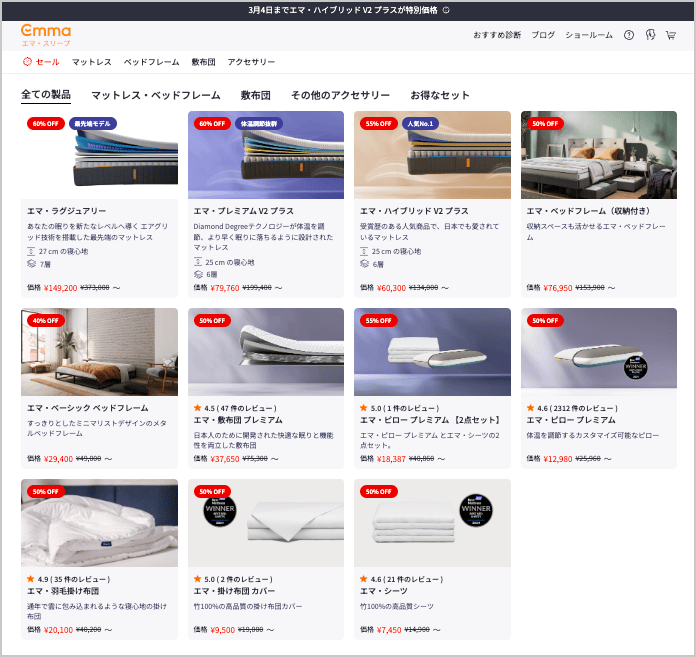
Task: Click the エマ・ラグジュアリー mattress image
Action: 99,155
